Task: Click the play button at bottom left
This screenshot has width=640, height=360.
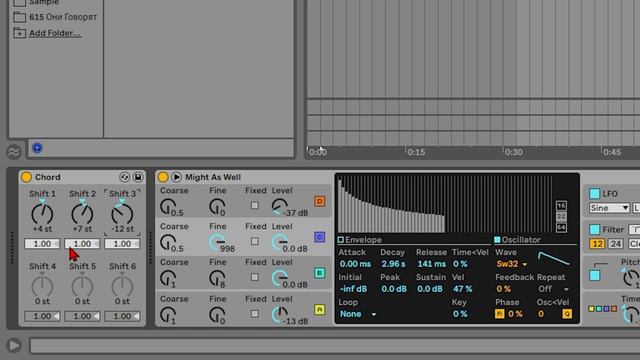Action: pyautogui.click(x=14, y=345)
